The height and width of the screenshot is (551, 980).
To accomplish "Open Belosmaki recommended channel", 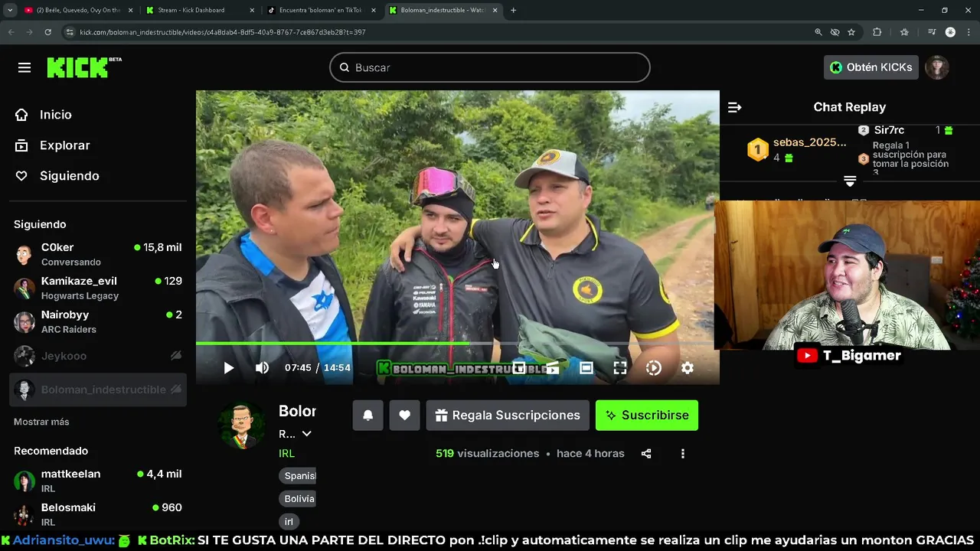I will click(x=98, y=514).
